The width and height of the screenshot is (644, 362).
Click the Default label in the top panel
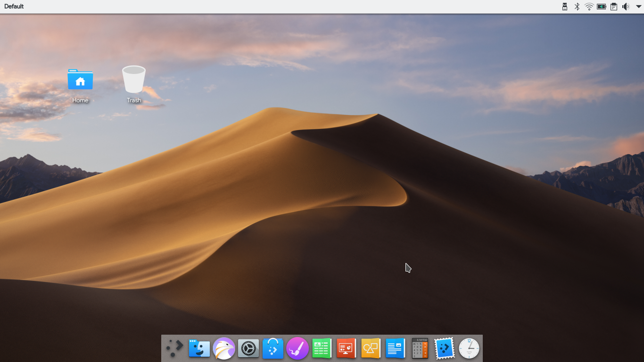14,7
